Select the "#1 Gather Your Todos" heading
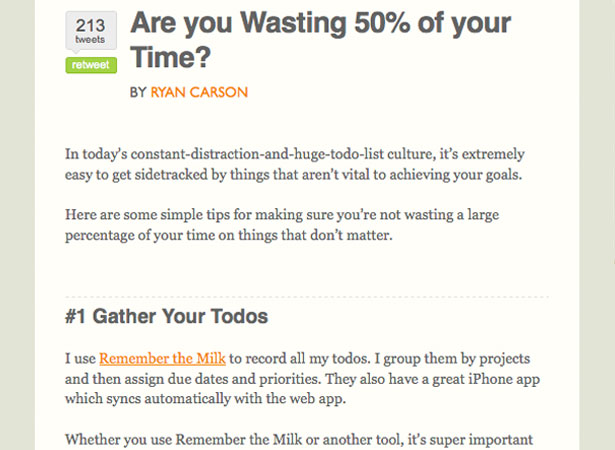615x450 pixels. [x=166, y=316]
